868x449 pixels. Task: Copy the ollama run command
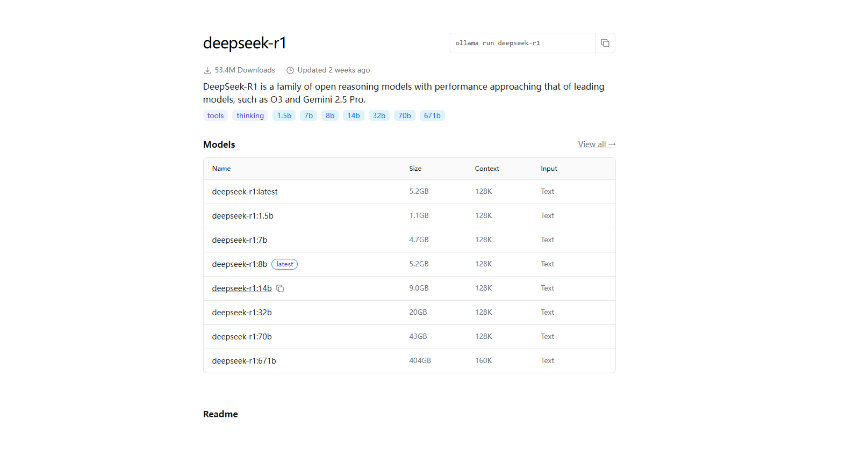tap(605, 43)
